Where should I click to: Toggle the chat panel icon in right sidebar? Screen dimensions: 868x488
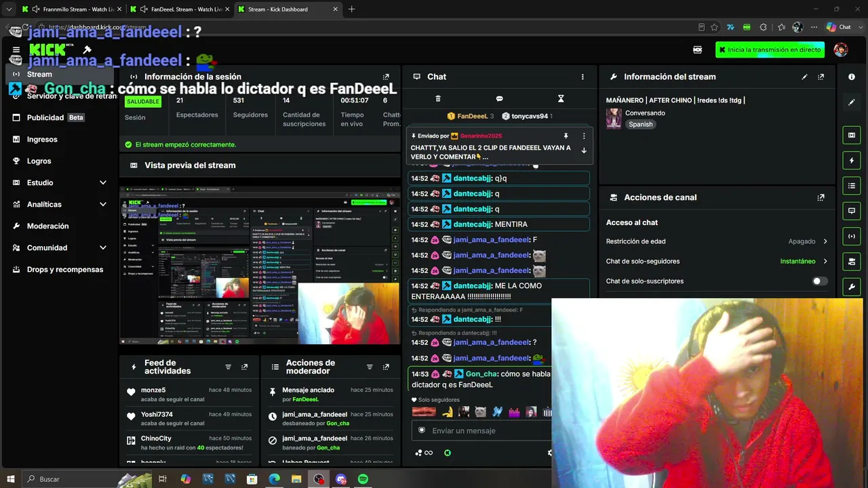[852, 211]
